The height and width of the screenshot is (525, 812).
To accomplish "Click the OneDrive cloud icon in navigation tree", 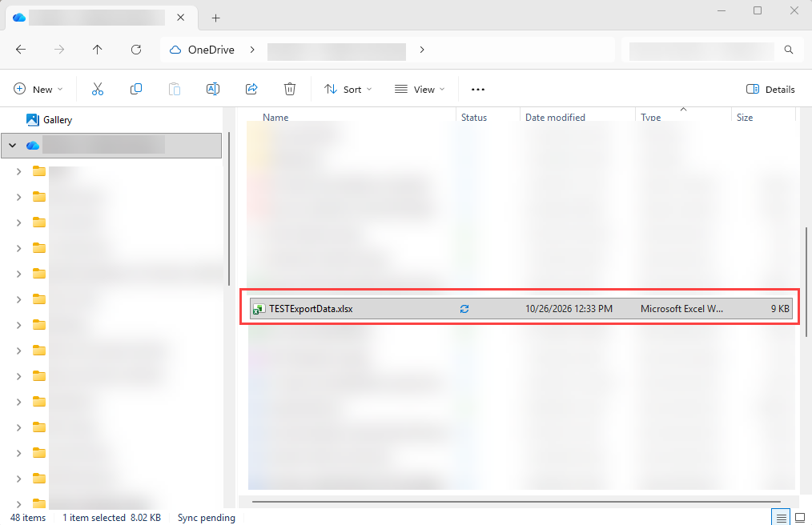I will [x=33, y=146].
